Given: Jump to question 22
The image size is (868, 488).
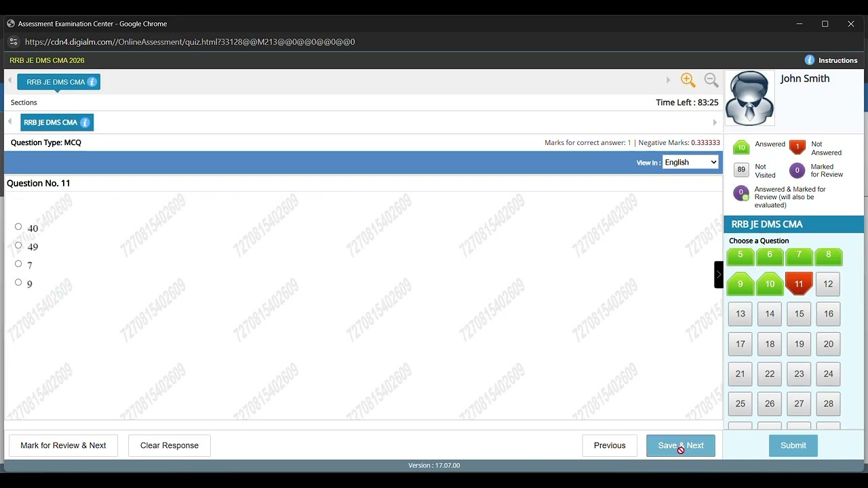Looking at the screenshot, I should [x=770, y=373].
